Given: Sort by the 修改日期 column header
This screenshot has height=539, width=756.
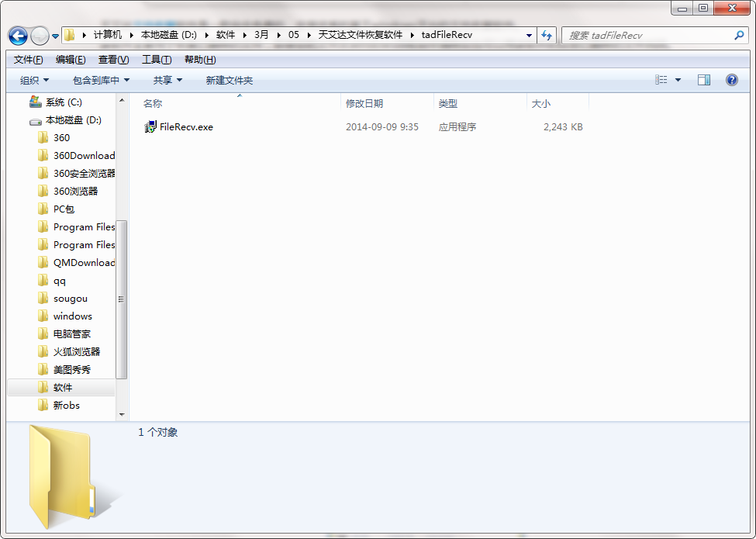Looking at the screenshot, I should click(364, 103).
